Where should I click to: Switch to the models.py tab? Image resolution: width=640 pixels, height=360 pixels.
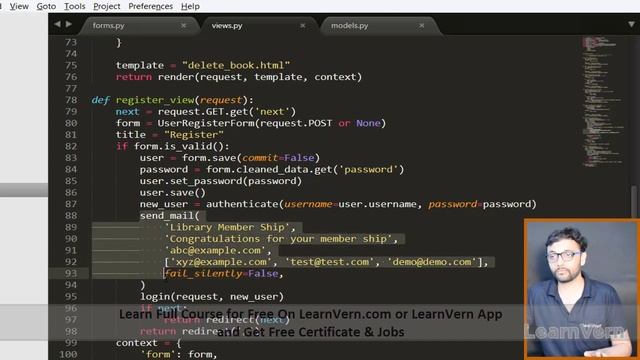(349, 25)
